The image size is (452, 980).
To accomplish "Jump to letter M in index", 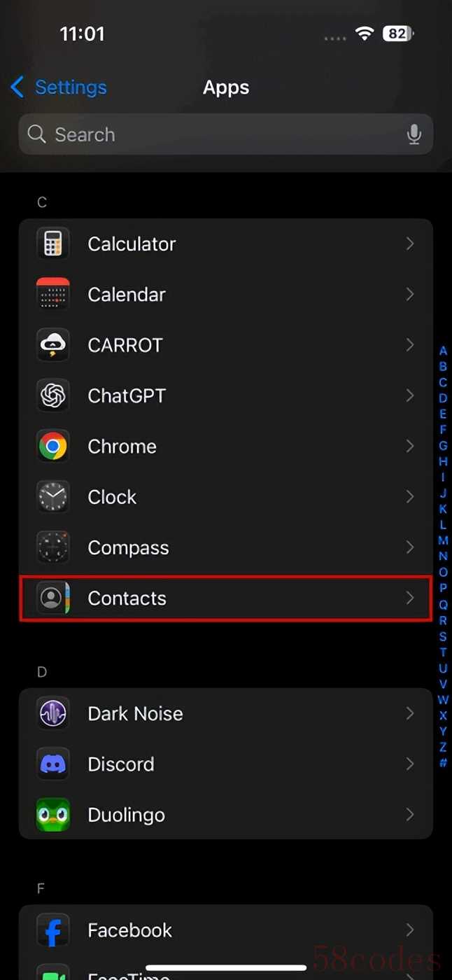I will (x=443, y=540).
